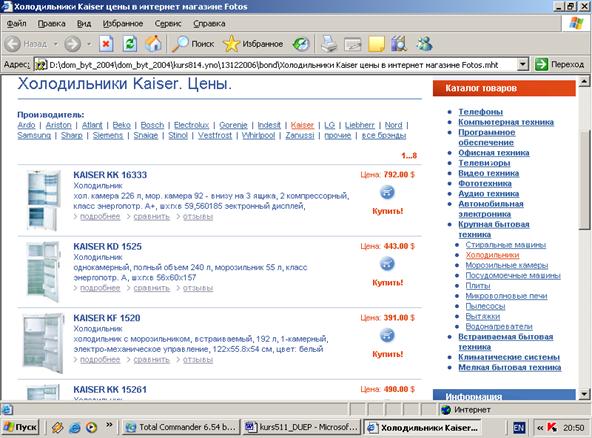Click the Stop loading toolbar icon
592x438 pixels.
coord(106,44)
